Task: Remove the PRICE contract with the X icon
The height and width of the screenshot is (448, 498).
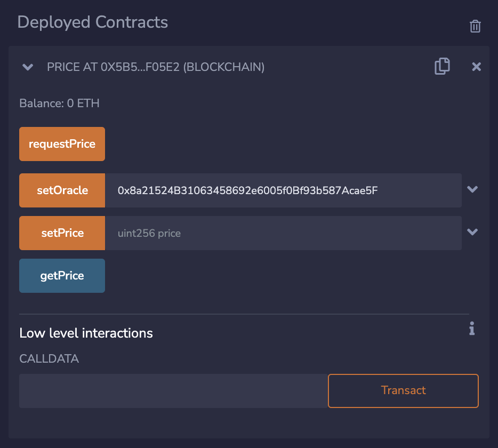Action: [477, 67]
